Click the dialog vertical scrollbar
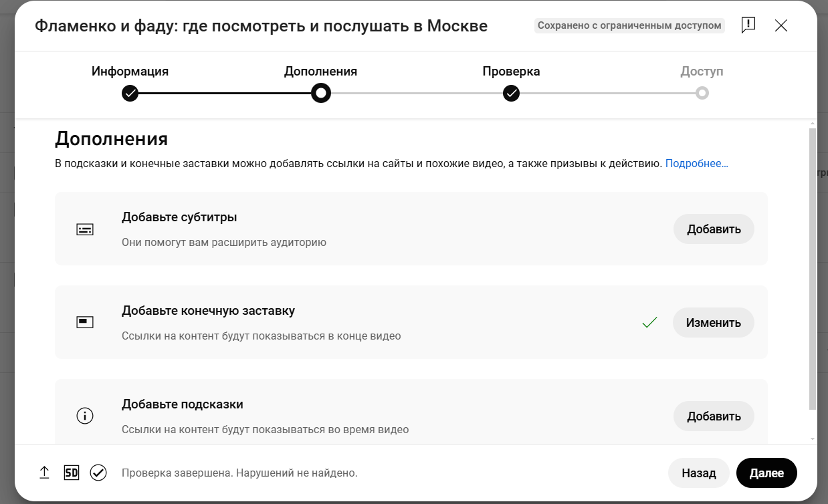The image size is (828, 504). click(x=813, y=269)
